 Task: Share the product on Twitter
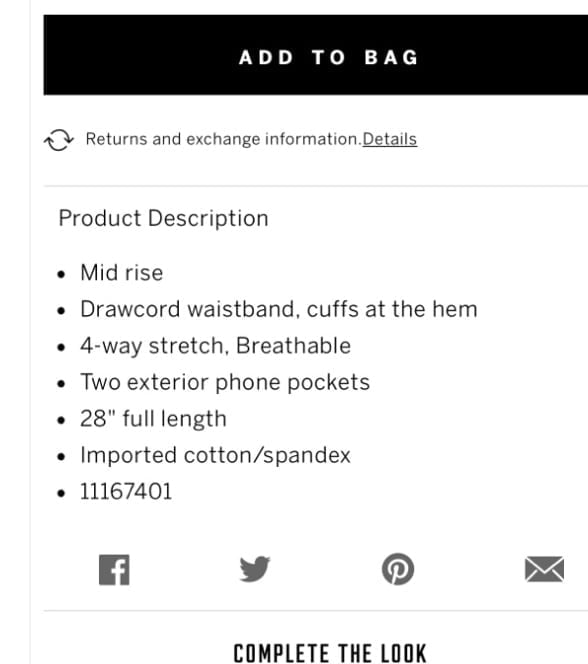(255, 569)
